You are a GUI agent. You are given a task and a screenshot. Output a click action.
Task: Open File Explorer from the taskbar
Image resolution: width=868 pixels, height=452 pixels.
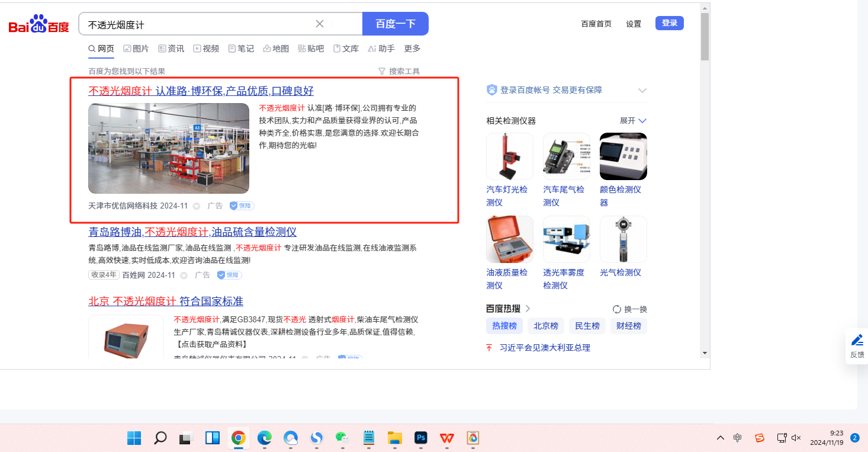pos(394,438)
